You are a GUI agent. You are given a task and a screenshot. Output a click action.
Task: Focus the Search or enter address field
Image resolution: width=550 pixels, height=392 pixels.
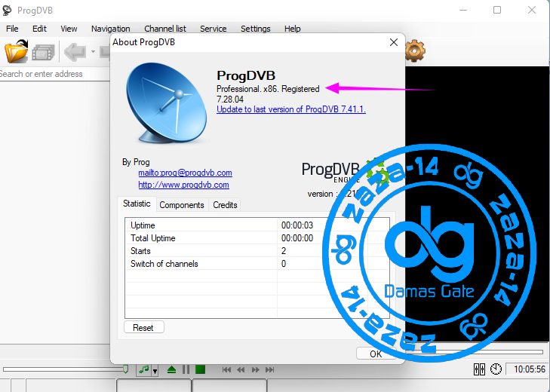(55, 74)
